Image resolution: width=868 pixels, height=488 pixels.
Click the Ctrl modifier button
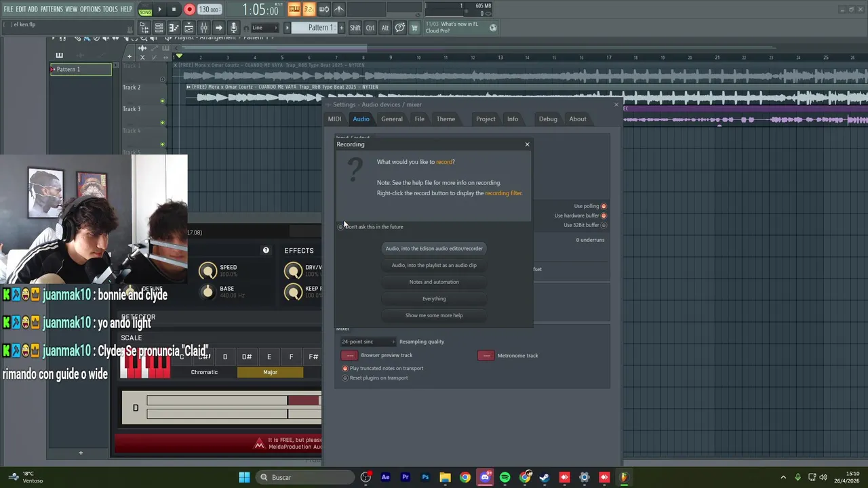coord(370,28)
